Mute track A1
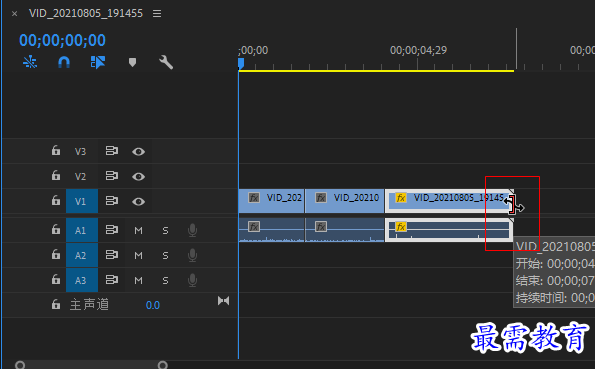The height and width of the screenshot is (369, 595). coord(139,230)
